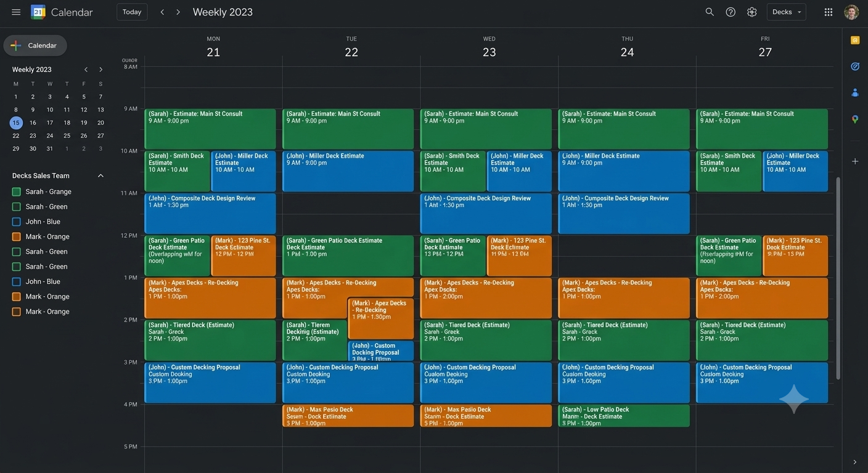The image size is (868, 473).
Task: Click the Today button
Action: [x=132, y=12]
